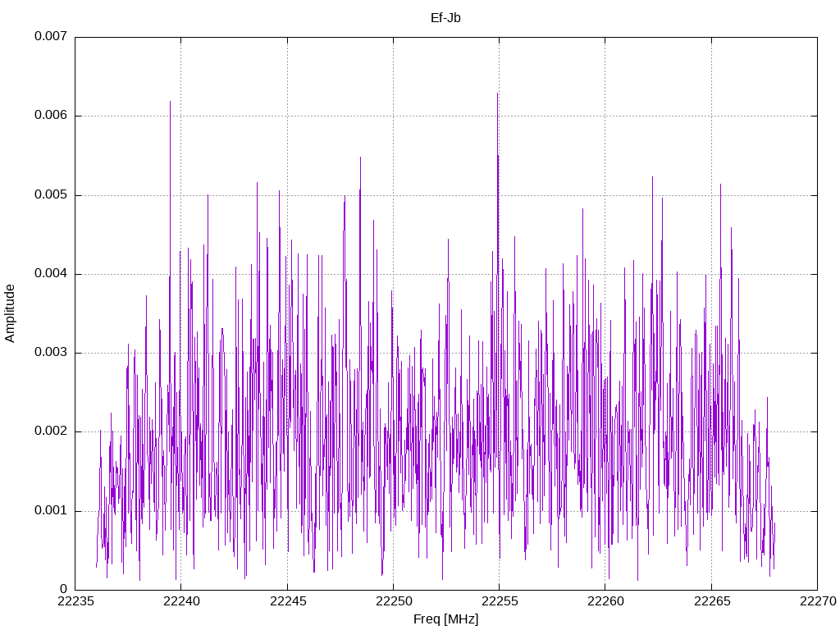The height and width of the screenshot is (630, 840).
Task: Click y-axis tick label 0.006
Action: [x=51, y=115]
